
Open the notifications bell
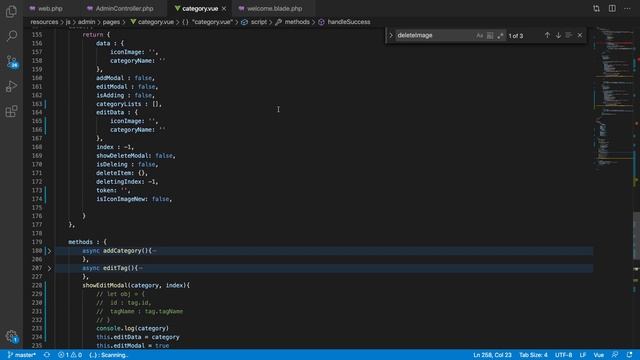[x=630, y=355]
